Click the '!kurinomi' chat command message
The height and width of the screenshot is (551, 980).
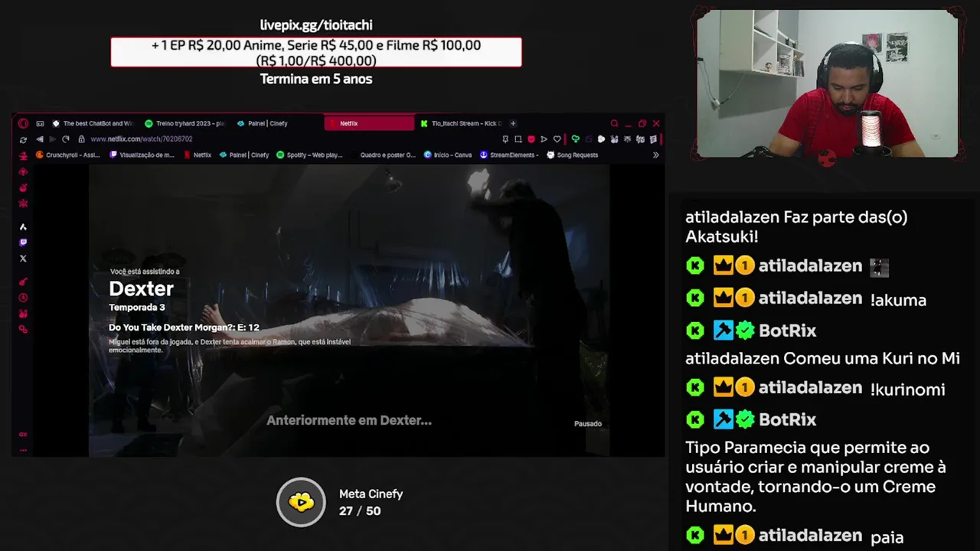click(x=908, y=390)
